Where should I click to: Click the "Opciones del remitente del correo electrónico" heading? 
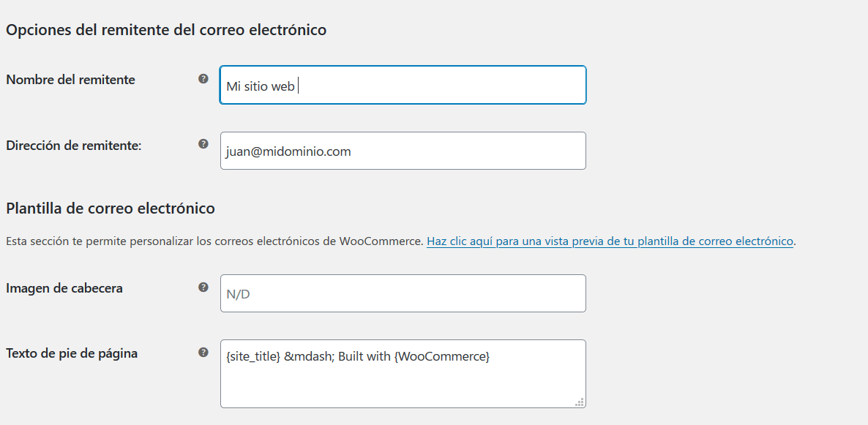166,30
